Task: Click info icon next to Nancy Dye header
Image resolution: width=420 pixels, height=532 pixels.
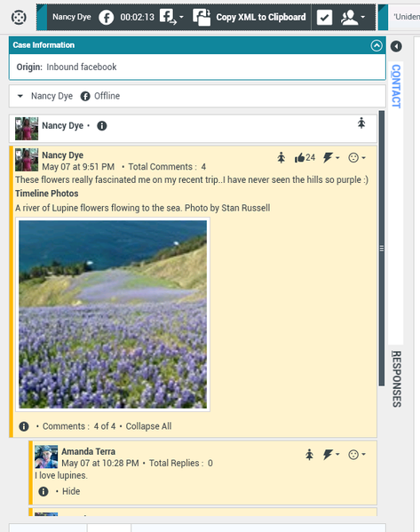Action: pyautogui.click(x=102, y=126)
